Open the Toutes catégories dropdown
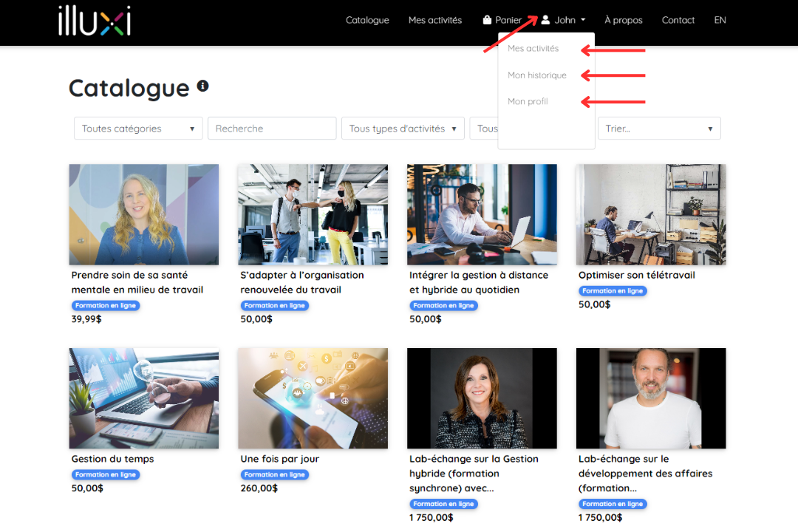This screenshot has height=532, width=798. 138,129
